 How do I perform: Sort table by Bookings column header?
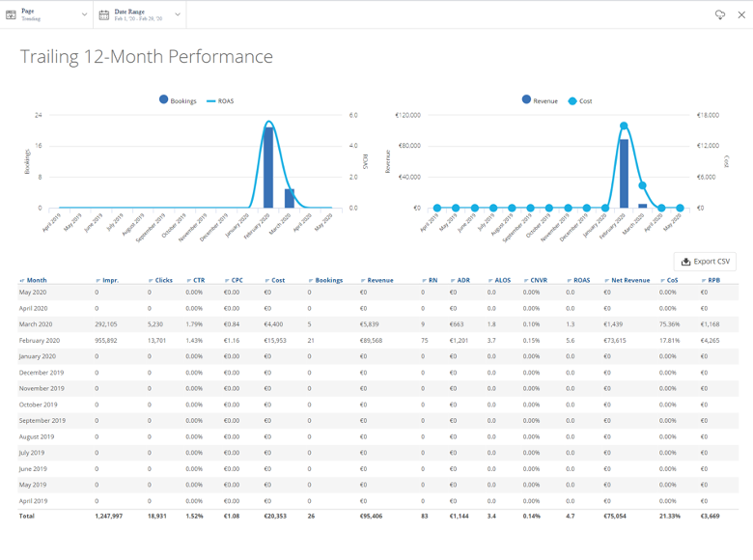tap(325, 280)
